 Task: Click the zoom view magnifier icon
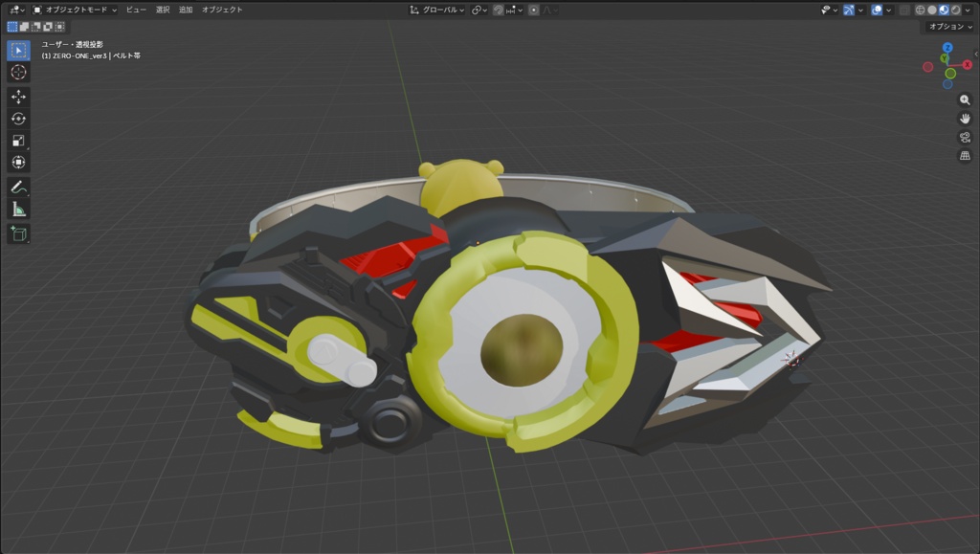(965, 100)
